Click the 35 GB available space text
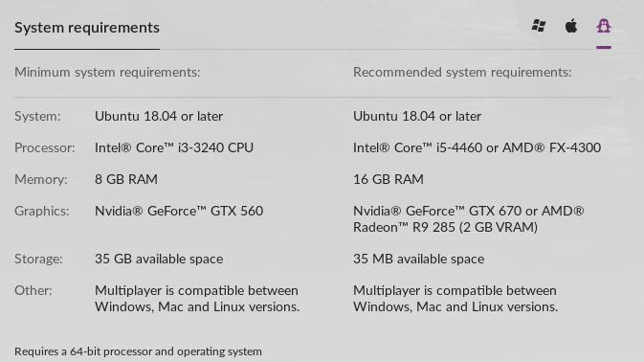Image resolution: width=644 pixels, height=362 pixels. tap(159, 260)
